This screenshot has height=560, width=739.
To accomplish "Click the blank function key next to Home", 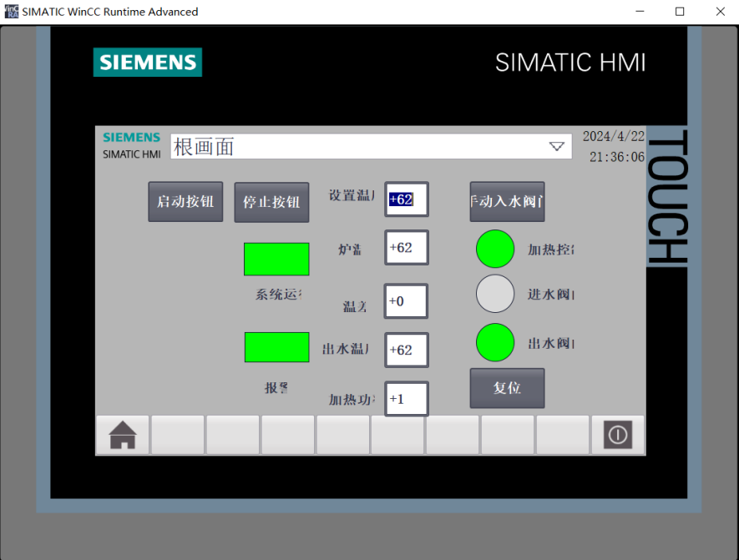I will click(x=178, y=435).
